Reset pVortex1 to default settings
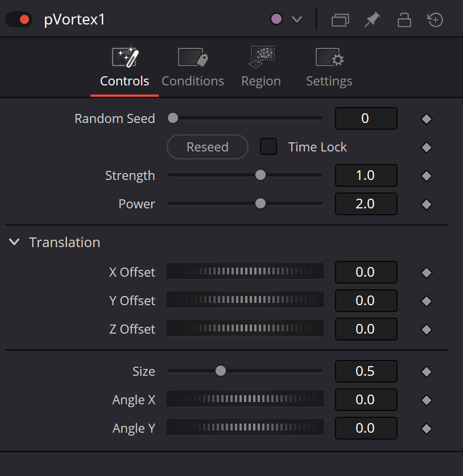 [x=435, y=20]
